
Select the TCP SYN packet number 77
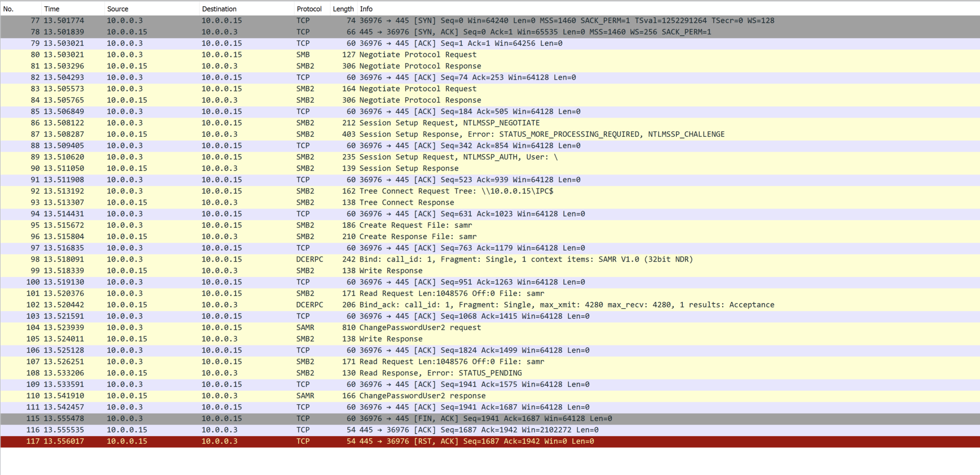pyautogui.click(x=287, y=20)
